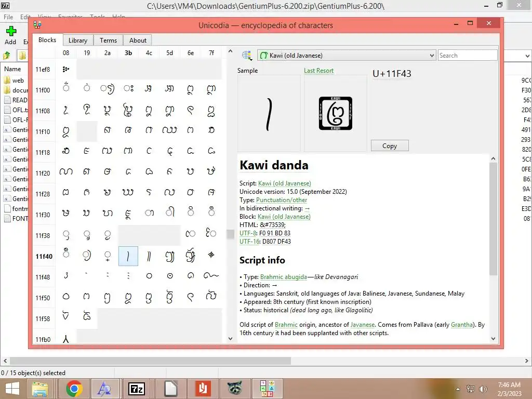Select the character at row 11f38 column 7f
The height and width of the screenshot is (399, 532).
[211, 235]
